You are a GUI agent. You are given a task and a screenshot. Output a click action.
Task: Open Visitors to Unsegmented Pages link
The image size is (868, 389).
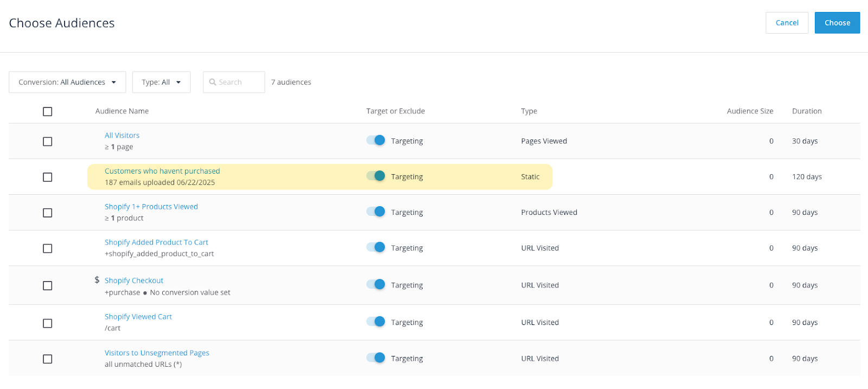(157, 353)
